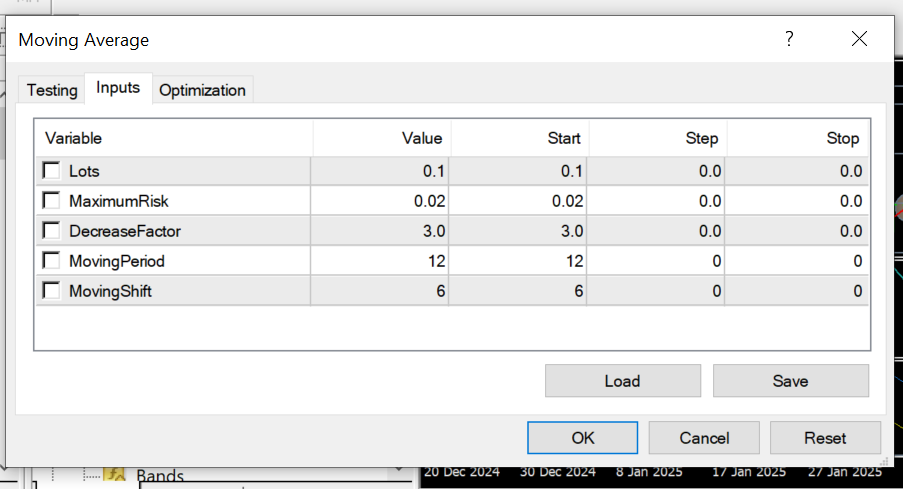The image size is (903, 489).
Task: Select the Variable column header
Action: coord(174,138)
